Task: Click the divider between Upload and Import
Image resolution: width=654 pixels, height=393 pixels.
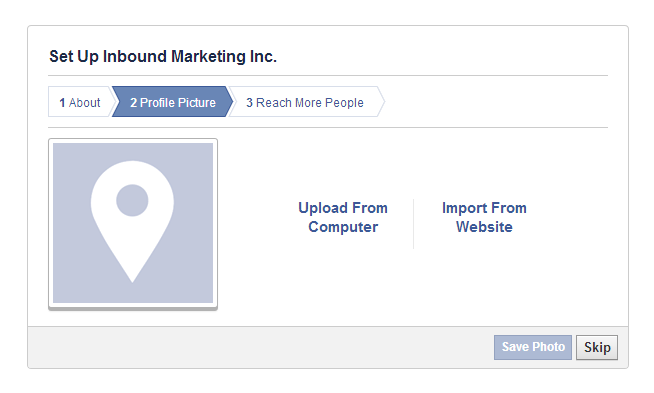Action: 413,224
